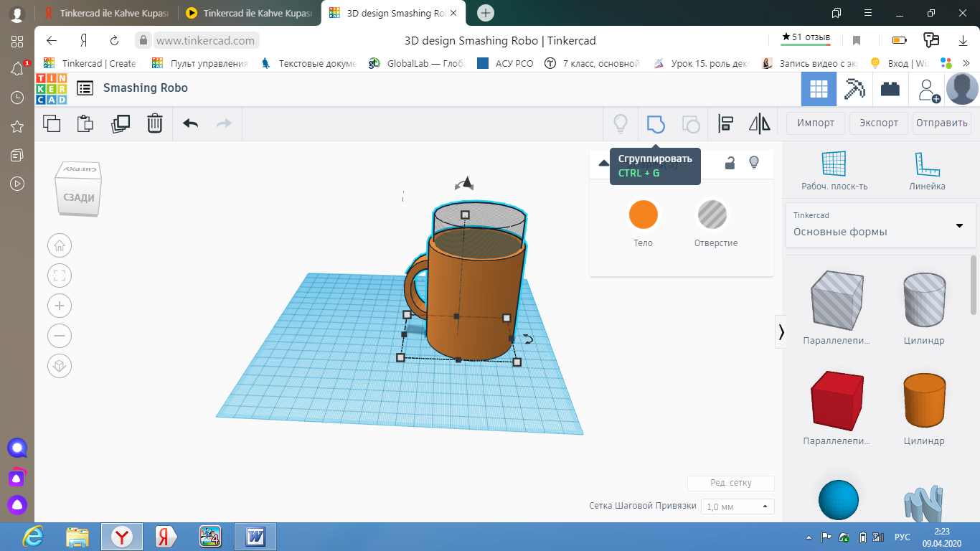Viewport: 980px width, 551px height.
Task: Switch to 3D design grid view
Action: coord(819,89)
